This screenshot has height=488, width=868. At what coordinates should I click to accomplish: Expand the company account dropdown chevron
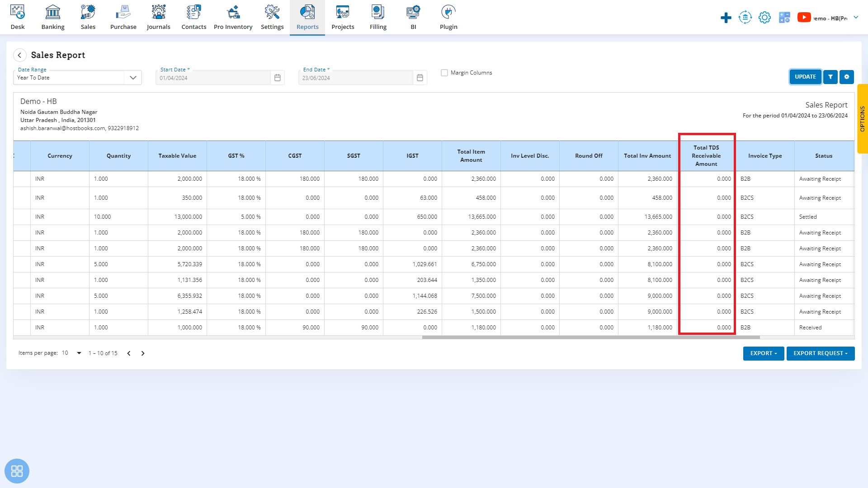pyautogui.click(x=856, y=18)
